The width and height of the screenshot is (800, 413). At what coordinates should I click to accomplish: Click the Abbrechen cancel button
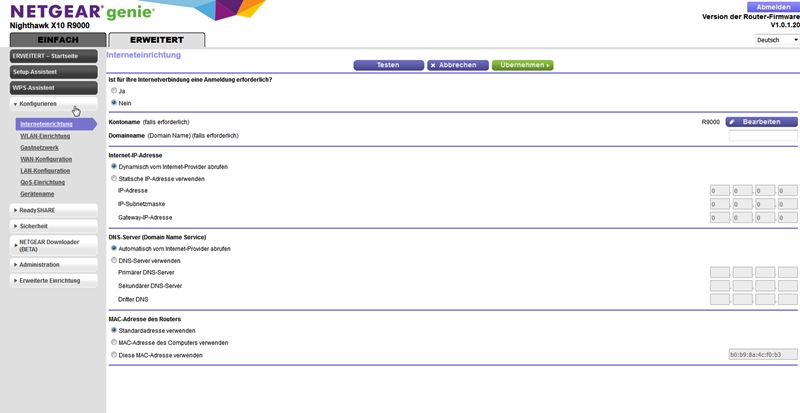[x=452, y=65]
